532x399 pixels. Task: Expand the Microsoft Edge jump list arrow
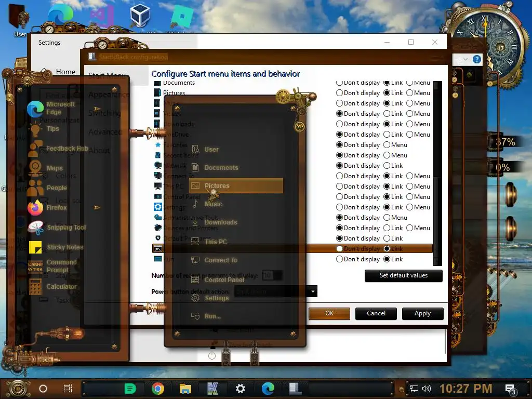pyautogui.click(x=97, y=109)
